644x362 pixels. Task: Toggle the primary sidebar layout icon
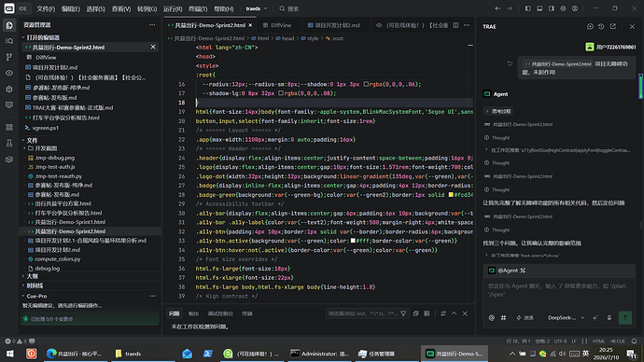[x=527, y=8]
